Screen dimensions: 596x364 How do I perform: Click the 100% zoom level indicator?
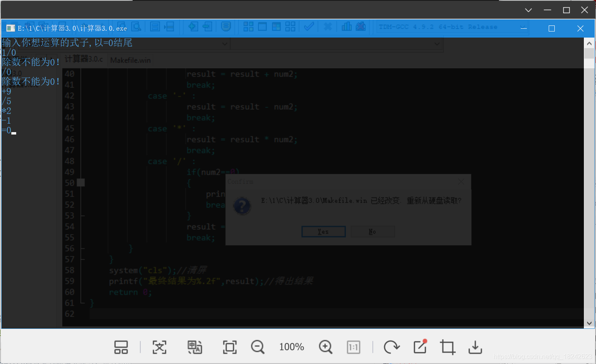(x=292, y=347)
